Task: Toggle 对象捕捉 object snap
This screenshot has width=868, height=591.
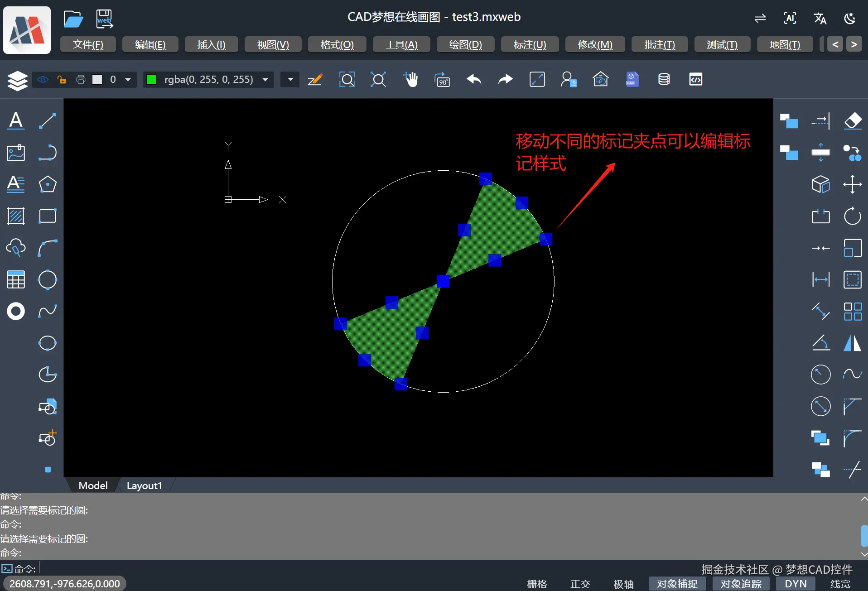Action: point(677,584)
